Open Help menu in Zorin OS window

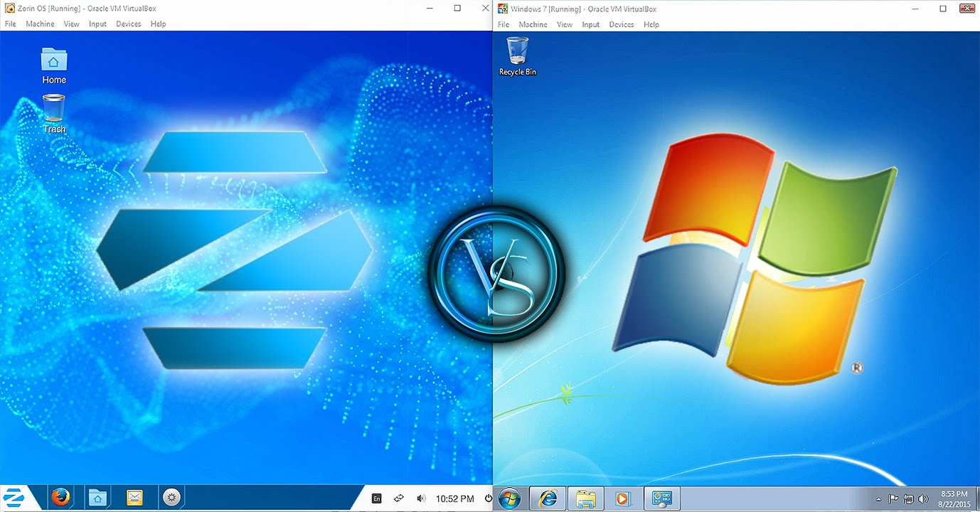click(158, 24)
